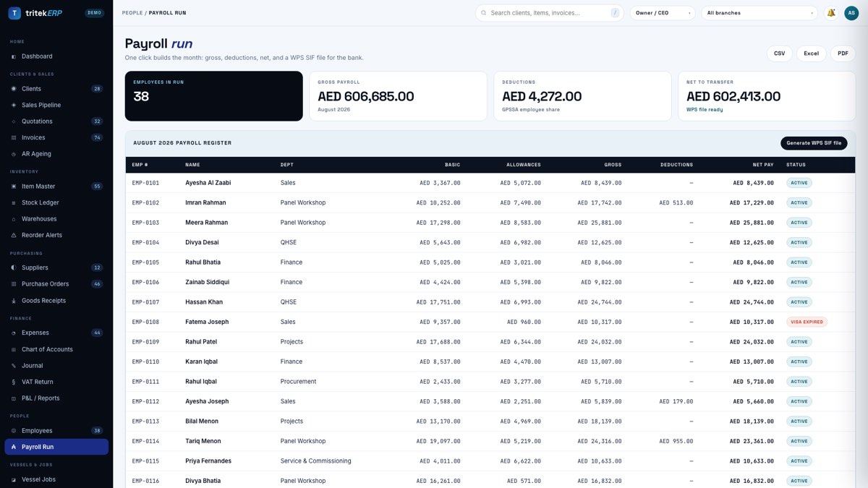Click the Clients icon in the sidebar
Screen dimensions: 868x488
click(14, 89)
